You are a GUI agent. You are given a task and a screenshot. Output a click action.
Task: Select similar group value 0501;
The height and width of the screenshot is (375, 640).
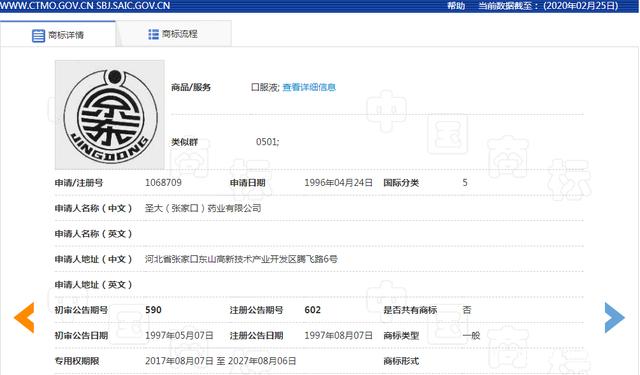tap(267, 142)
